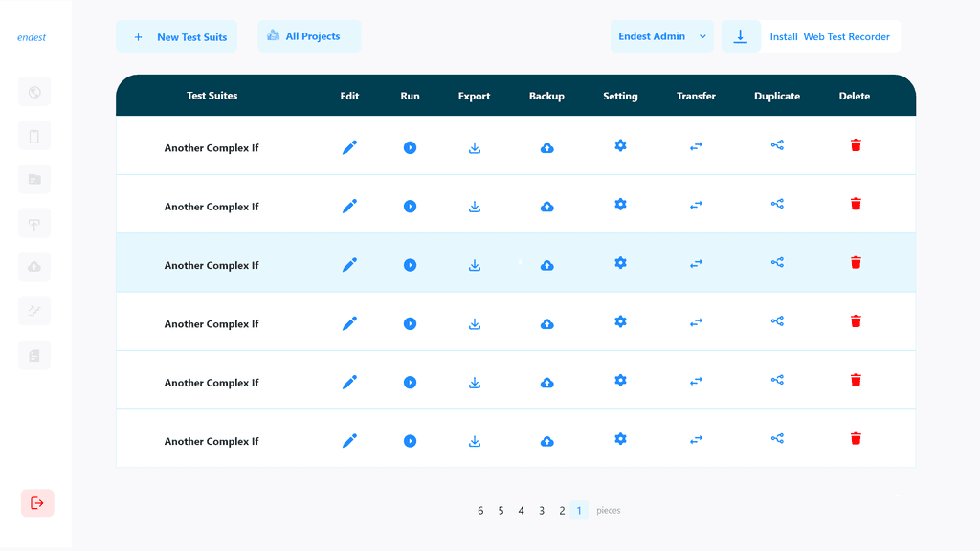Click the endest logo
This screenshot has height=551, width=980.
[x=32, y=37]
